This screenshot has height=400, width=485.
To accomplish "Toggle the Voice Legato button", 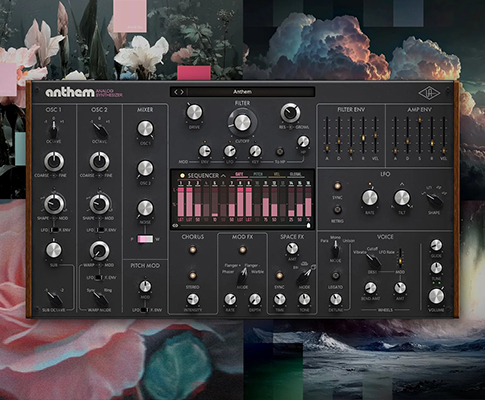I will (x=336, y=276).
